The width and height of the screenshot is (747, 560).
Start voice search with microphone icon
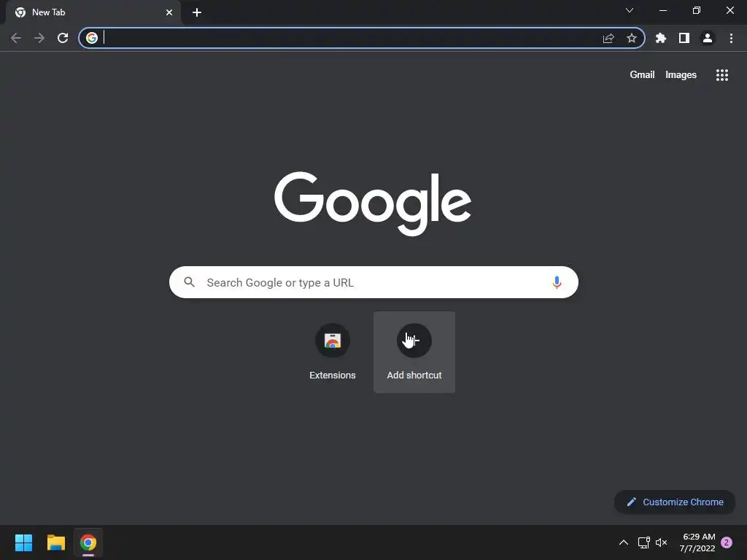557,282
